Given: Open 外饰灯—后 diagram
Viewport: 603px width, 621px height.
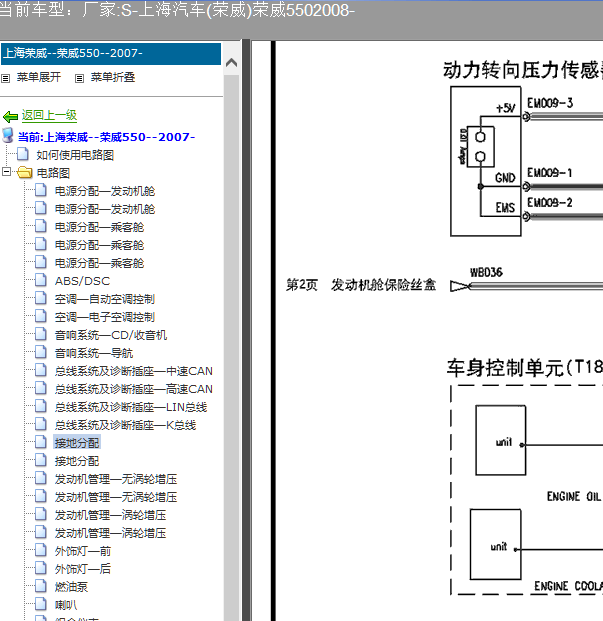Looking at the screenshot, I should 83,569.
